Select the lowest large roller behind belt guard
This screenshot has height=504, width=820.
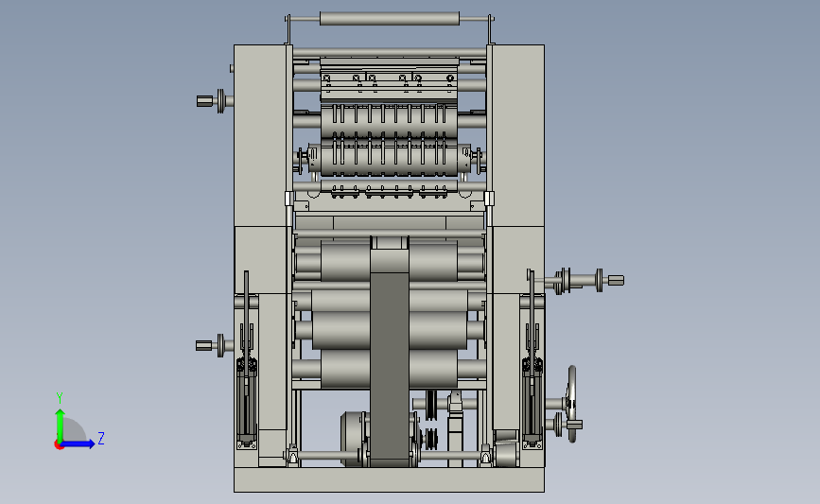[x=389, y=369]
